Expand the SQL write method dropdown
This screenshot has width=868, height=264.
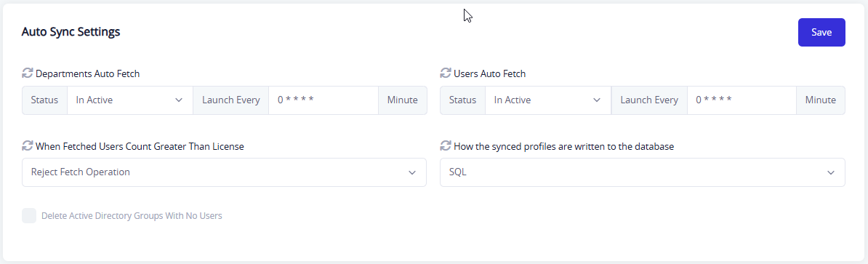(643, 172)
